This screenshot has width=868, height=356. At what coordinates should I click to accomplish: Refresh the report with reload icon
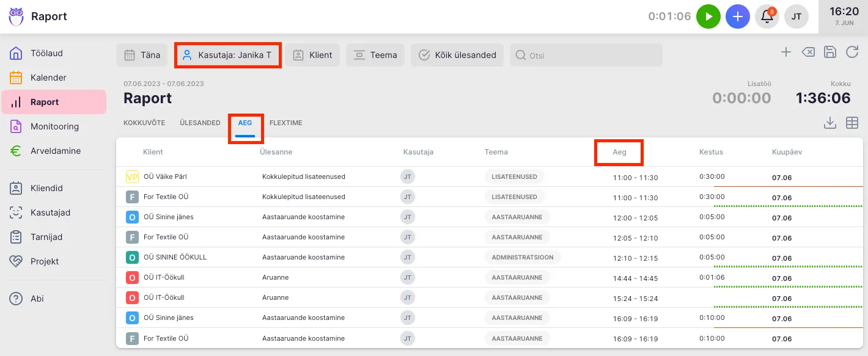tap(852, 53)
